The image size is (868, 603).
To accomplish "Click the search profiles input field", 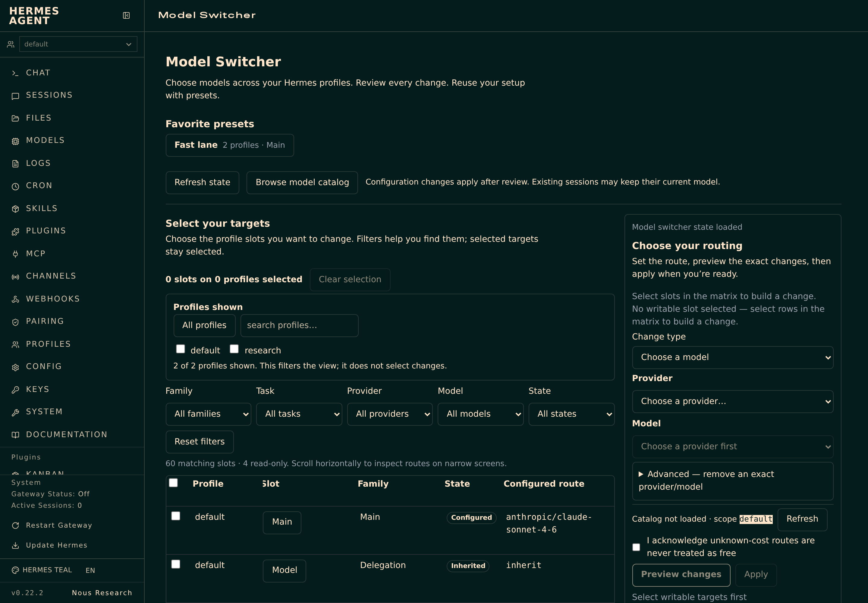I will [x=300, y=325].
